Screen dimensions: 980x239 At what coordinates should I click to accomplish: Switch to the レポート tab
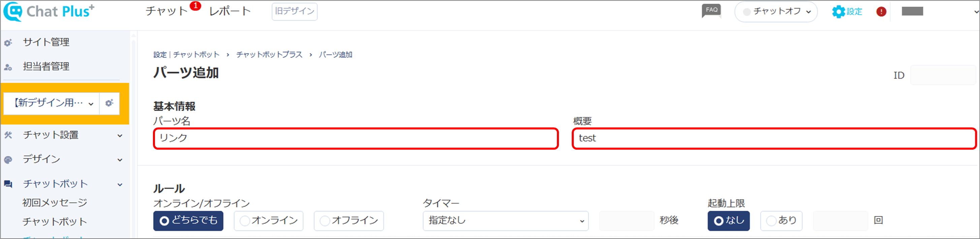[x=230, y=11]
